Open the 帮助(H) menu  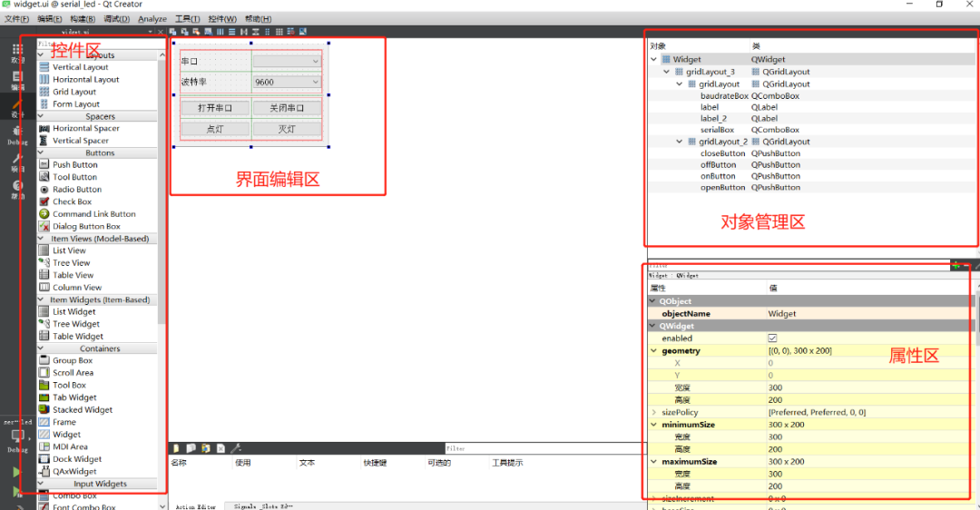[258, 19]
